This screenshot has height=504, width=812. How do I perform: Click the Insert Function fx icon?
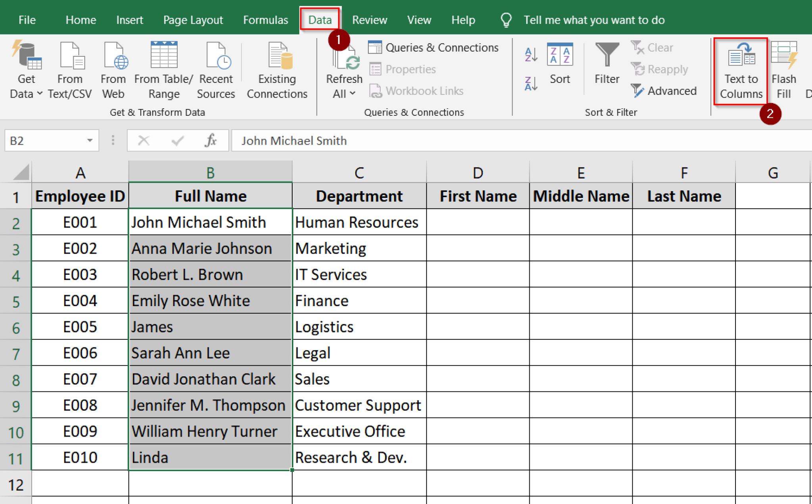click(211, 140)
